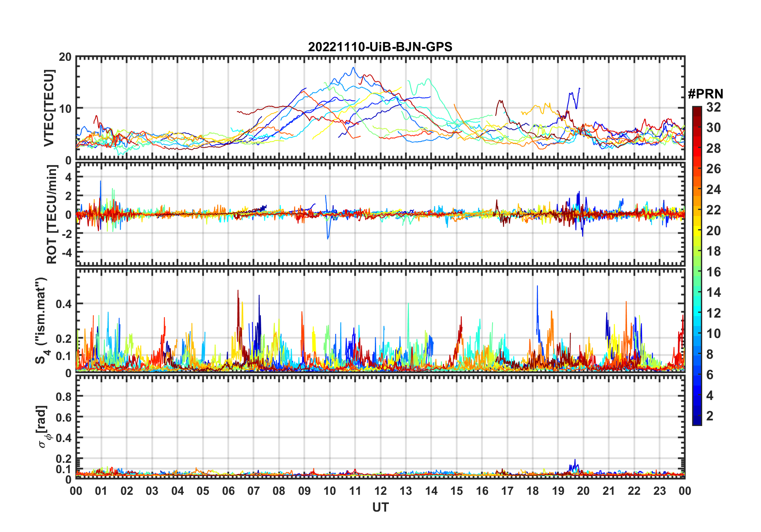This screenshot has height=532, width=761.
Task: Click the plot title "20221110-UiB-BJN-GPS"
Action: 380,47
